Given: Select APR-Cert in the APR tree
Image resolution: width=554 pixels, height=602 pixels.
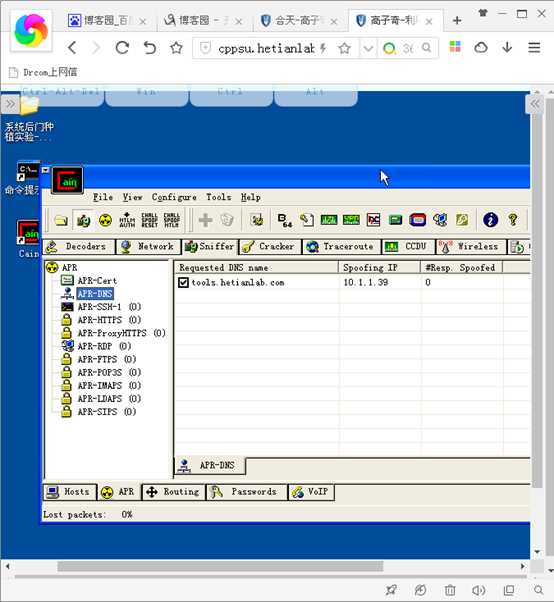Looking at the screenshot, I should tap(97, 281).
